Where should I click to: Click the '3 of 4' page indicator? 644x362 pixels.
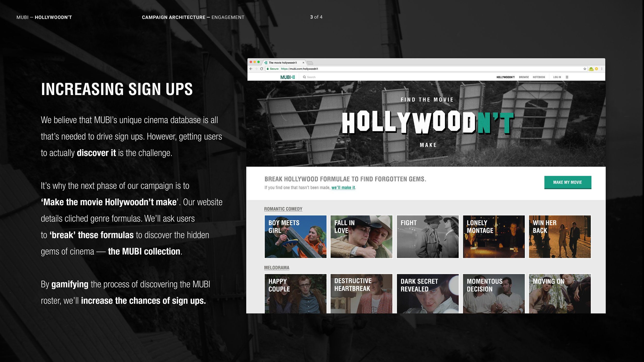[x=316, y=17]
